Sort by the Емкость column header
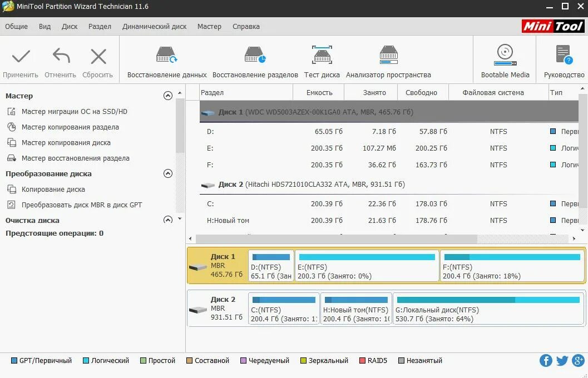Screen dimensions: 588x378 (x=319, y=92)
